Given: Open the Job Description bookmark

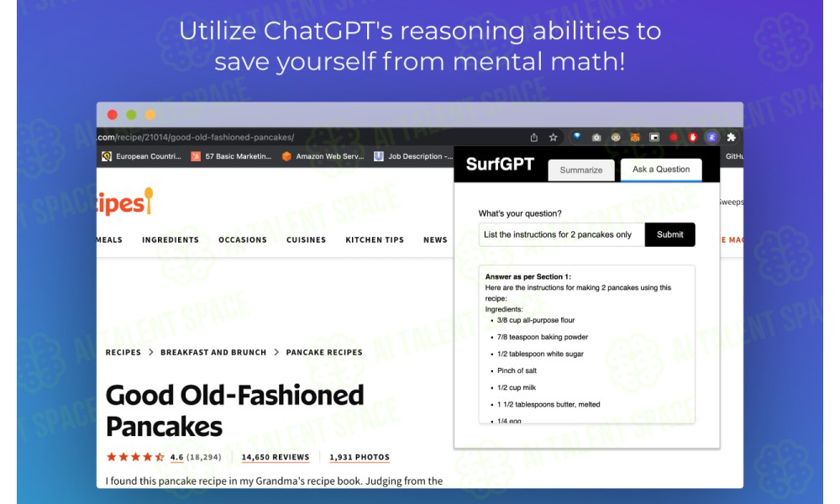Looking at the screenshot, I should coord(413,156).
